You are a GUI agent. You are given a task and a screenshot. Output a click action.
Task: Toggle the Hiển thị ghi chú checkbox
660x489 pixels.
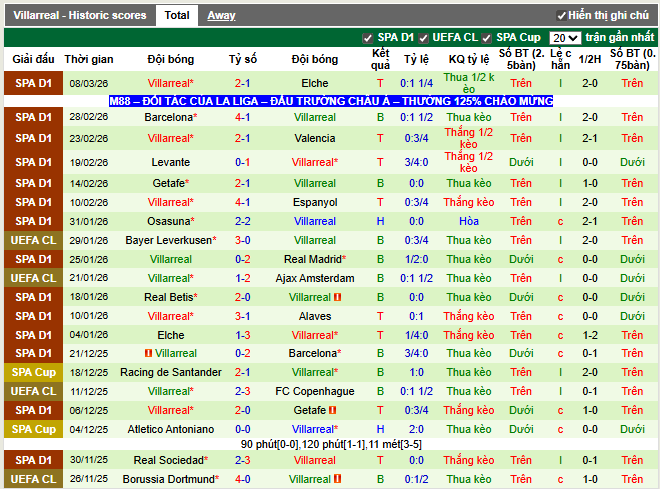point(562,16)
